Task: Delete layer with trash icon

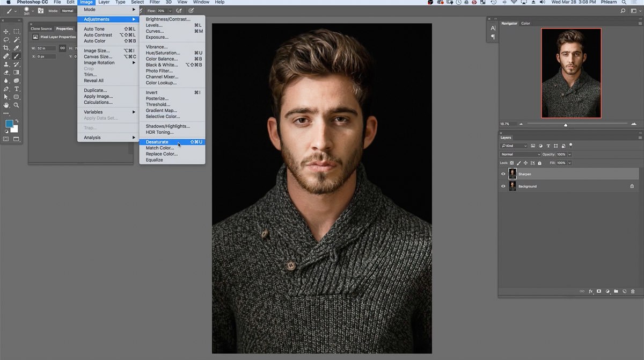Action: (633, 291)
